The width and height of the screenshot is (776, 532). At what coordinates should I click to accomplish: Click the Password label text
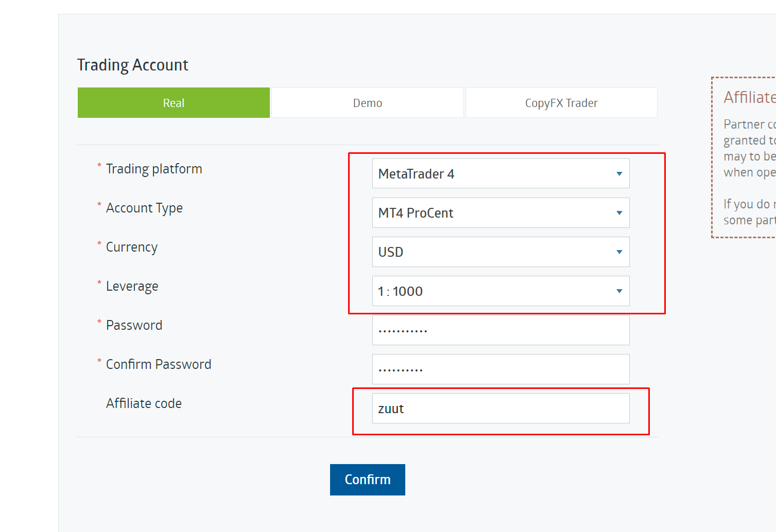(134, 325)
